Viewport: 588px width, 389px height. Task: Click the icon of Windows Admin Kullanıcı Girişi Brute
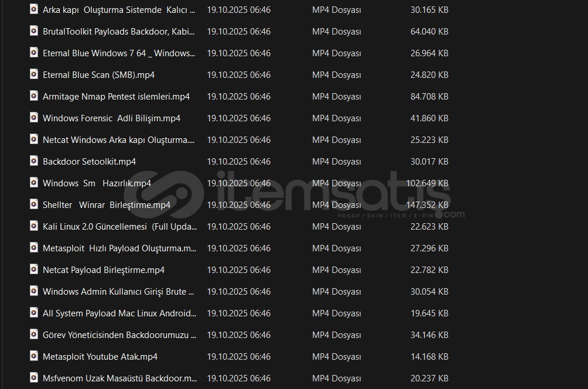click(x=34, y=291)
